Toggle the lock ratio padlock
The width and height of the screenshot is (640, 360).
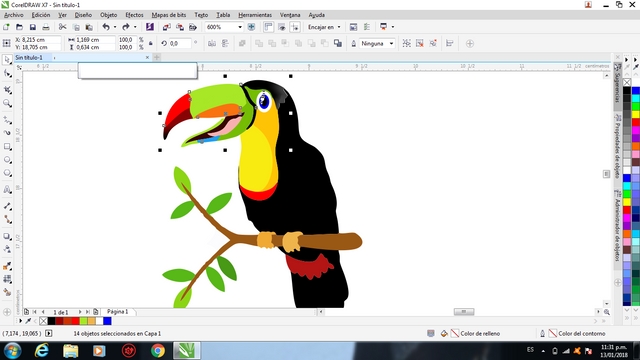click(x=151, y=43)
